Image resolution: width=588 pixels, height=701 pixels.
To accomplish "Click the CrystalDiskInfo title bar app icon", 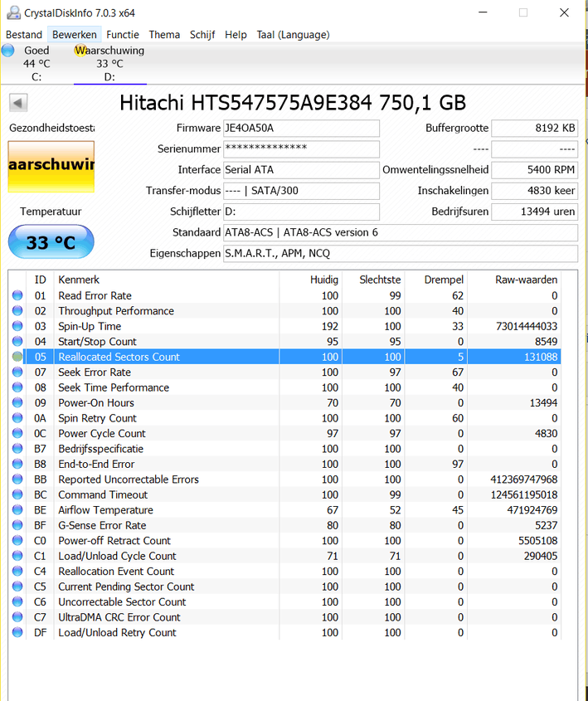I will 14,12.
